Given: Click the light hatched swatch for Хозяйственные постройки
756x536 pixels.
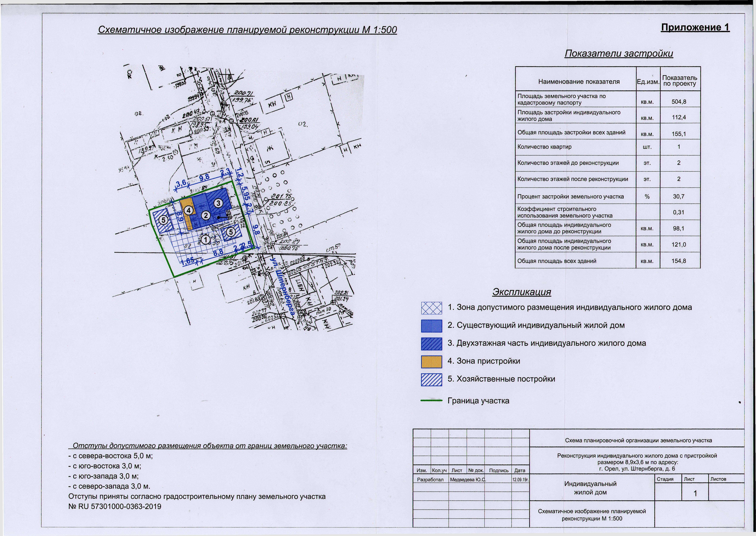Looking at the screenshot, I should (431, 380).
